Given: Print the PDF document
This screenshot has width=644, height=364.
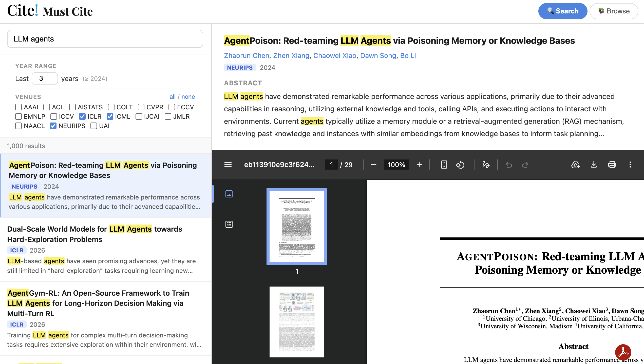Looking at the screenshot, I should (x=612, y=165).
